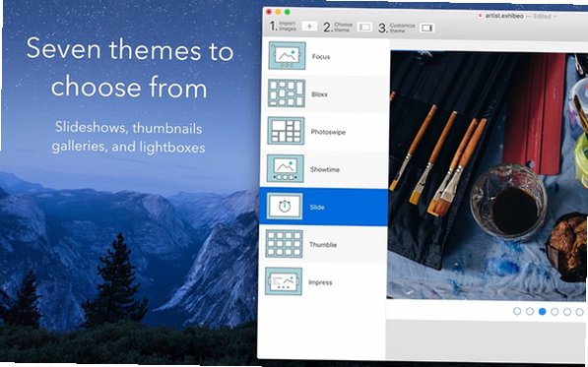The image size is (588, 367).
Task: Go to the second slide pagination dot
Action: coord(530,311)
